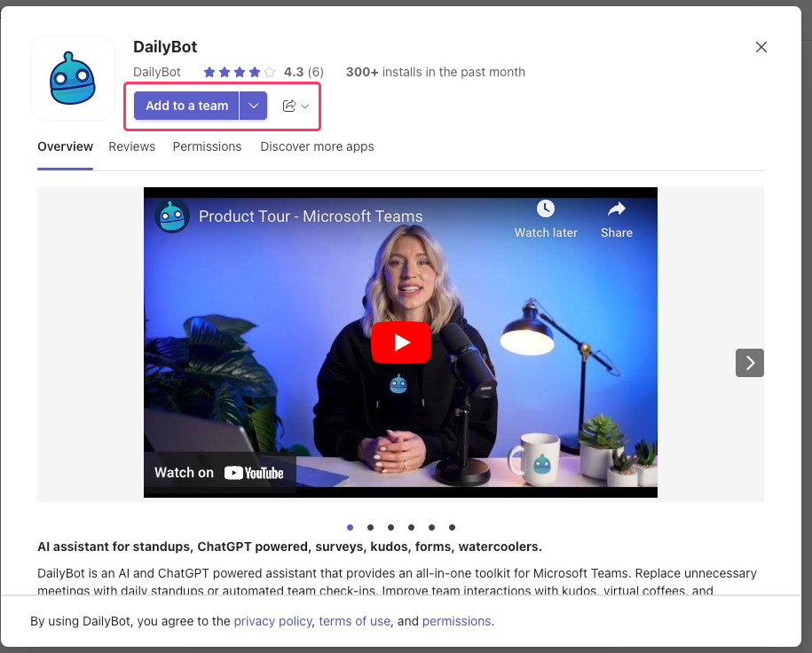This screenshot has width=812, height=653.
Task: Open the star rating 4.3 (6) reviews
Action: 264,72
